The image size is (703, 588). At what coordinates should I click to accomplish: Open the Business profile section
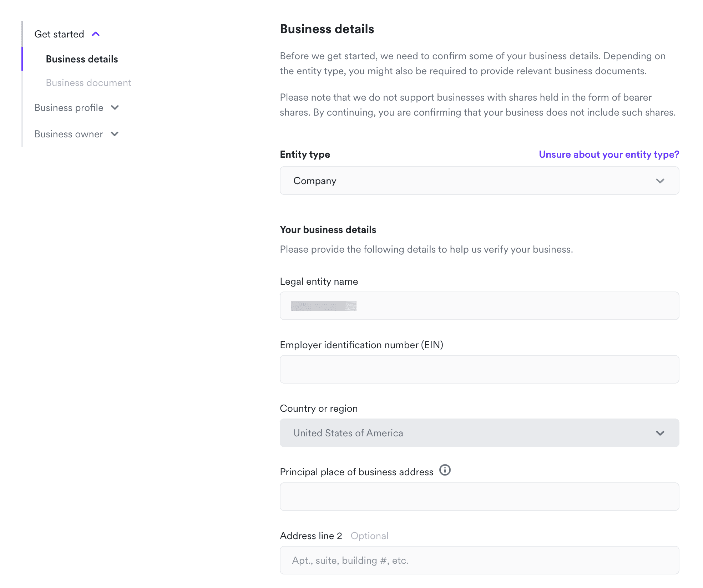69,108
